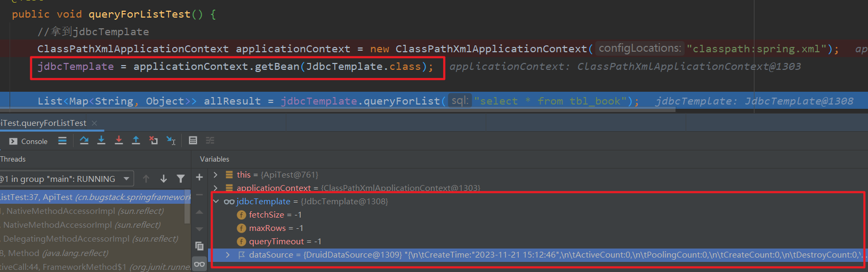
Task: Add a new watch with plus icon
Action: [199, 177]
